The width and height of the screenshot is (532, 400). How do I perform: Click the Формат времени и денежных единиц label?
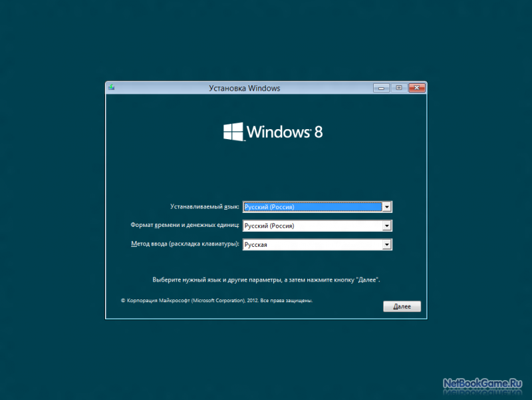(x=185, y=225)
